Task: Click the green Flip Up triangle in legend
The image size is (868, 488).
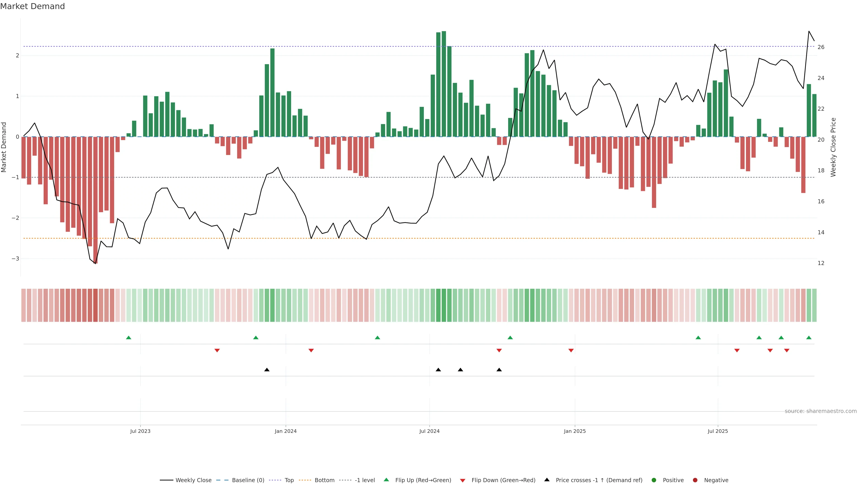Action: 386,480
